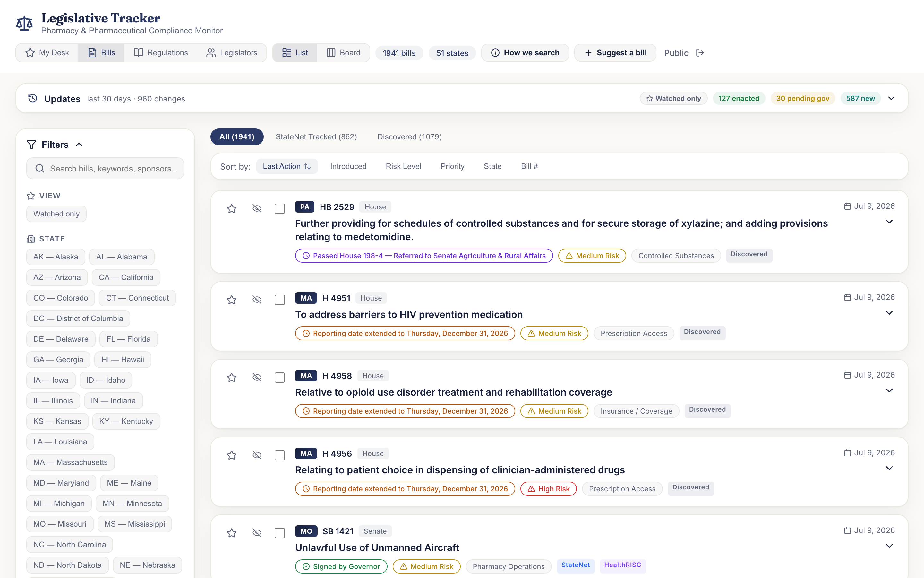Filter updates by 127 enacted
Screen dimensions: 924x578
739,98
